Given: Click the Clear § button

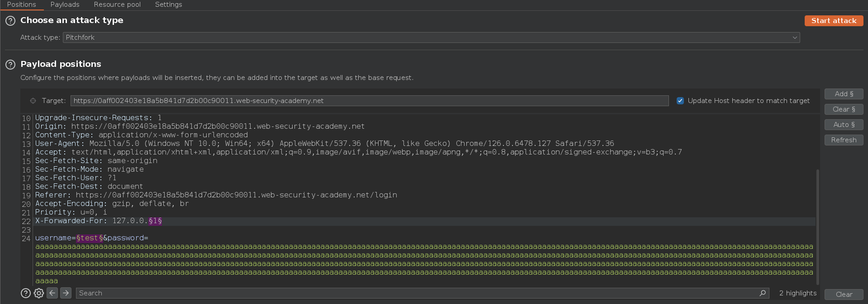Looking at the screenshot, I should click(844, 109).
